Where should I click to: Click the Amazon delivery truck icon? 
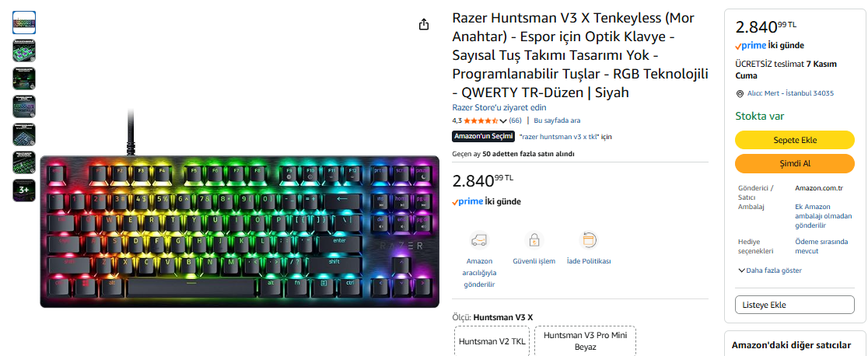pos(479,240)
